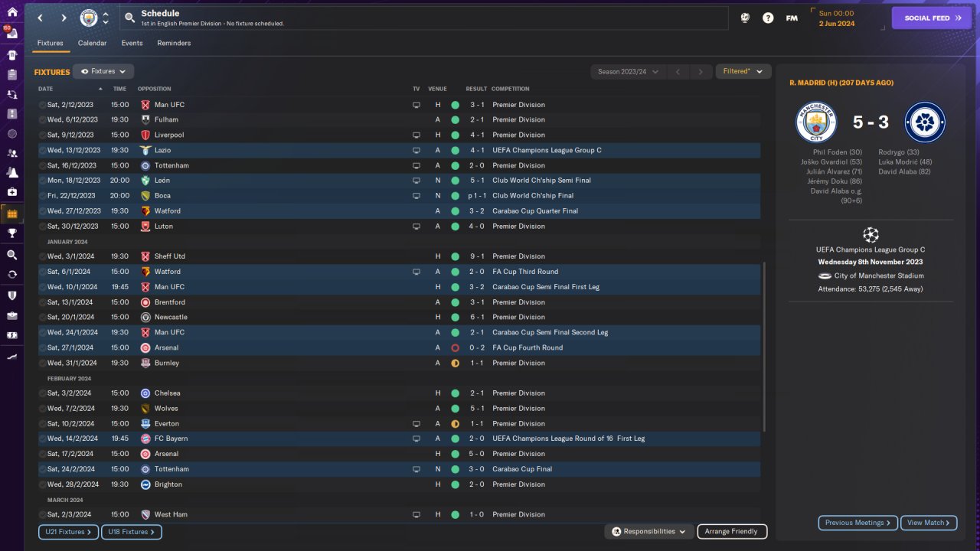Click the View Match button
The height and width of the screenshot is (551, 980).
(929, 523)
